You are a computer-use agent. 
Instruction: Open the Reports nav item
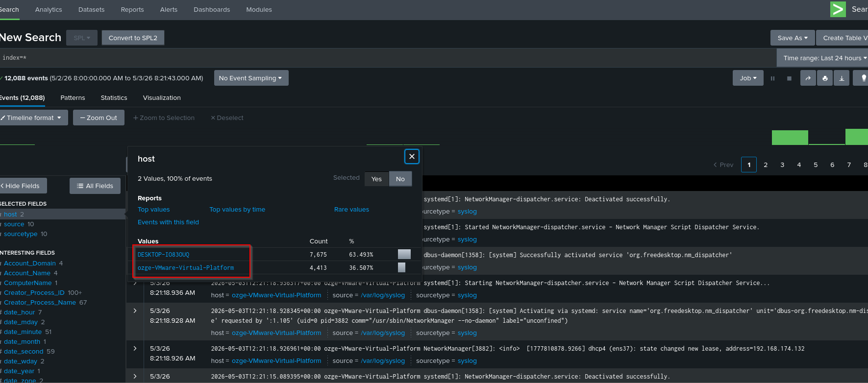pyautogui.click(x=132, y=9)
